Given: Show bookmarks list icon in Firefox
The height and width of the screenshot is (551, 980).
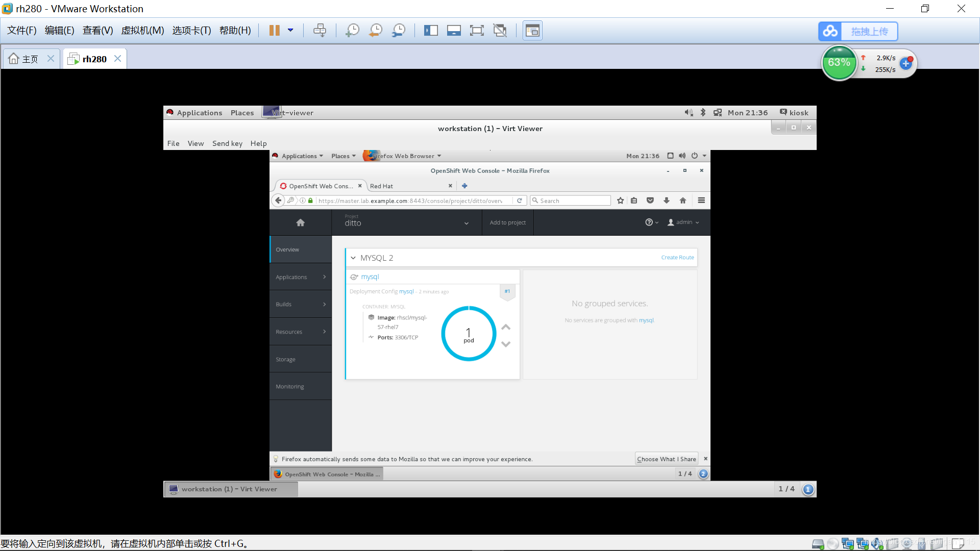Looking at the screenshot, I should [x=634, y=201].
